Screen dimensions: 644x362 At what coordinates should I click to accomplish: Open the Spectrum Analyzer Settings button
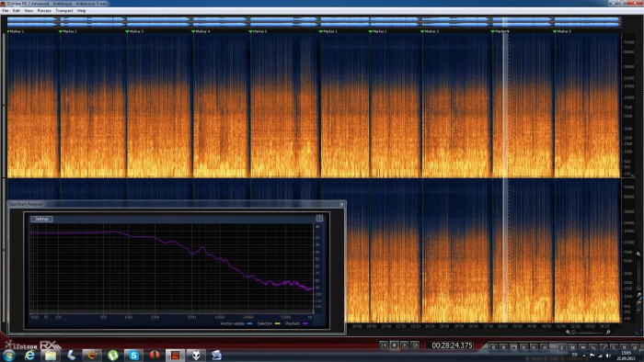(x=42, y=219)
